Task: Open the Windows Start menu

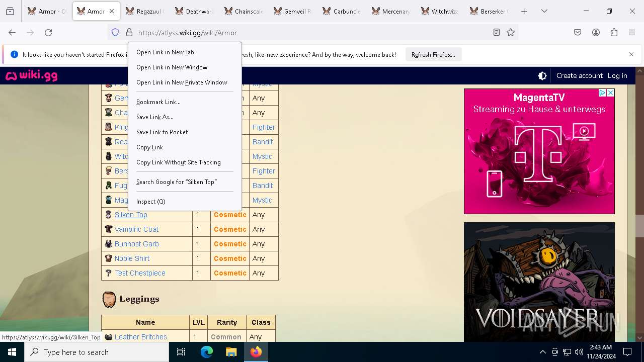Action: pyautogui.click(x=12, y=352)
